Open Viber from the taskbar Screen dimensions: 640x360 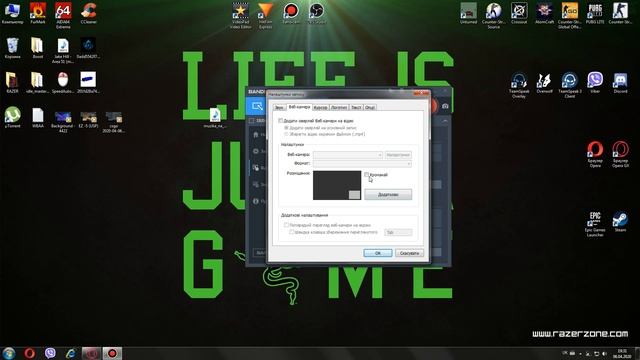(50, 353)
